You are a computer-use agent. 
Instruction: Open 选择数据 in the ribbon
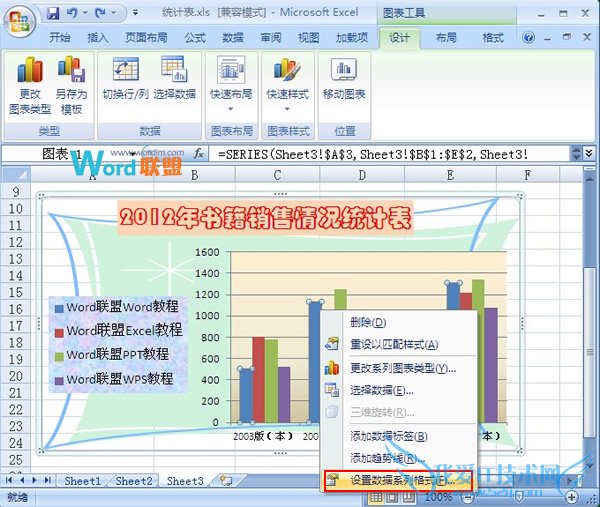174,78
